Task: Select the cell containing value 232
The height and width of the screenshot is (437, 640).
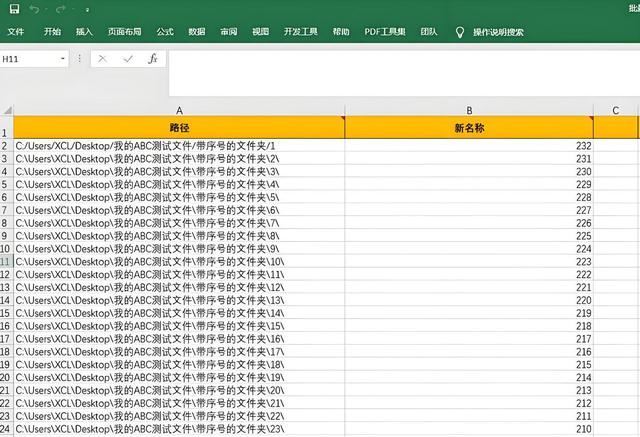Action: point(468,146)
